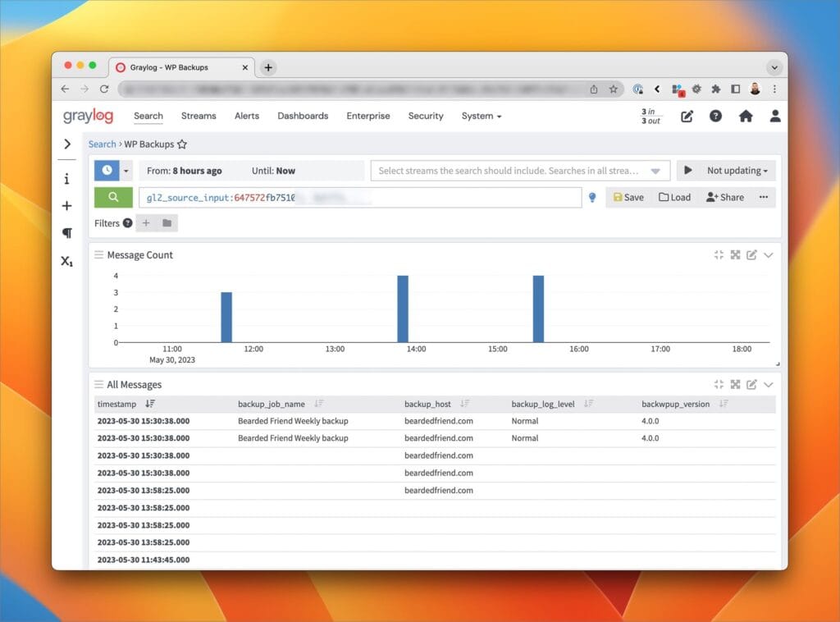Edit the Message Count widget
Image resolution: width=840 pixels, height=622 pixels.
pos(751,255)
